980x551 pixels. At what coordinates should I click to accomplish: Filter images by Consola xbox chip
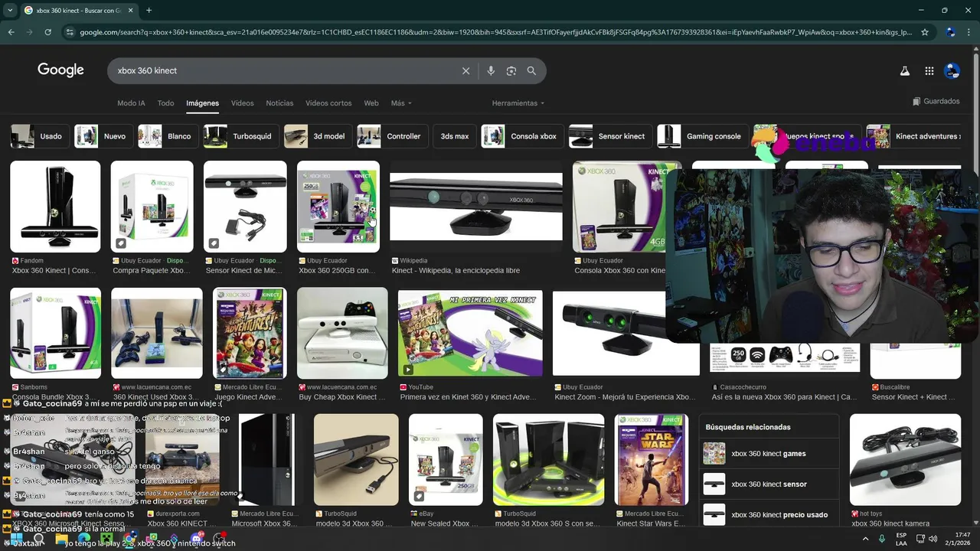pos(522,136)
